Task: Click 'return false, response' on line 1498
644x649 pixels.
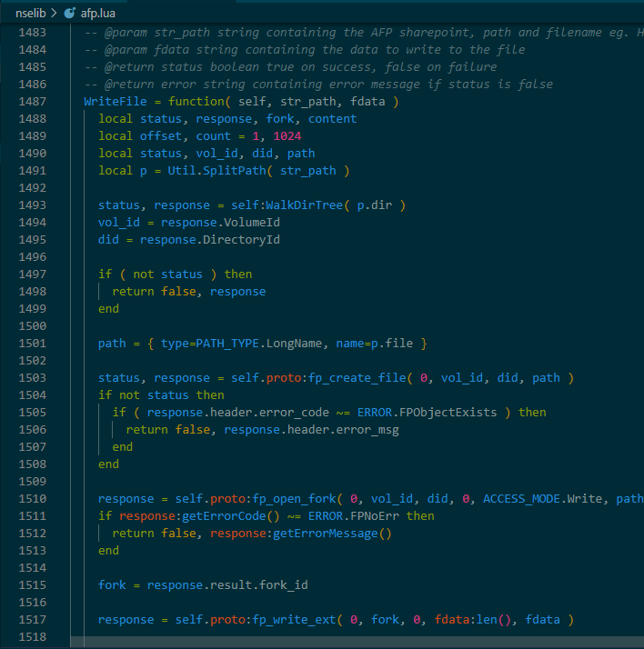Action: tap(189, 292)
